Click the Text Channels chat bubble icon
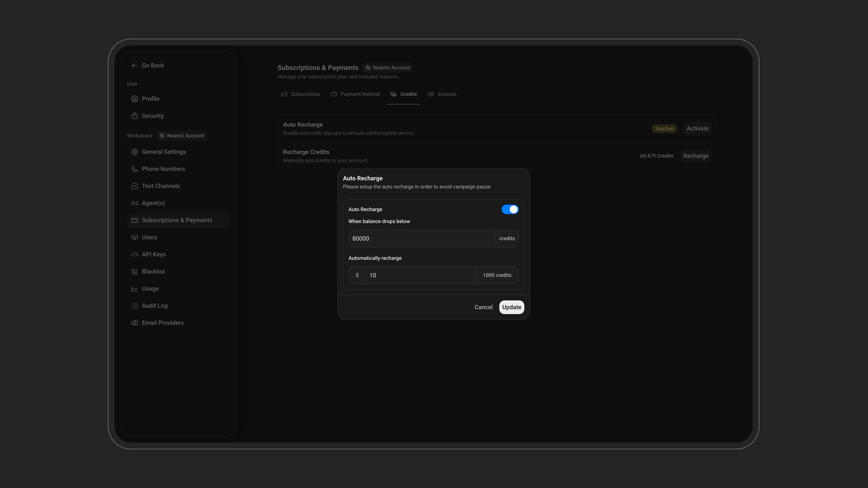This screenshot has width=868, height=488. (134, 186)
